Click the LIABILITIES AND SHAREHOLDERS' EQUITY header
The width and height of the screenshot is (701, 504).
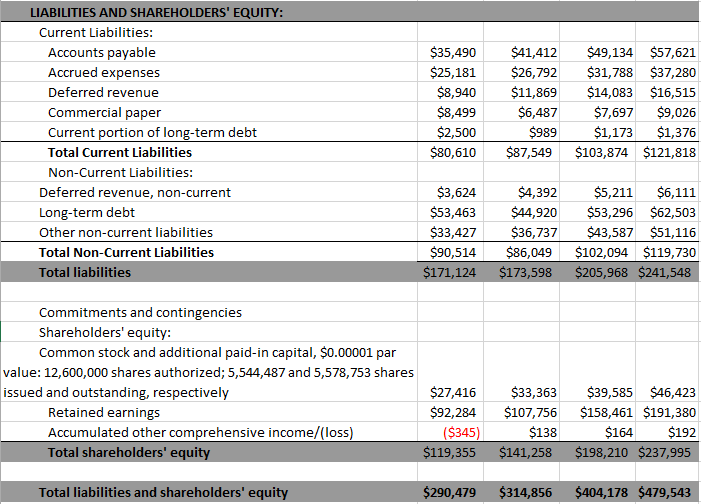pyautogui.click(x=157, y=12)
